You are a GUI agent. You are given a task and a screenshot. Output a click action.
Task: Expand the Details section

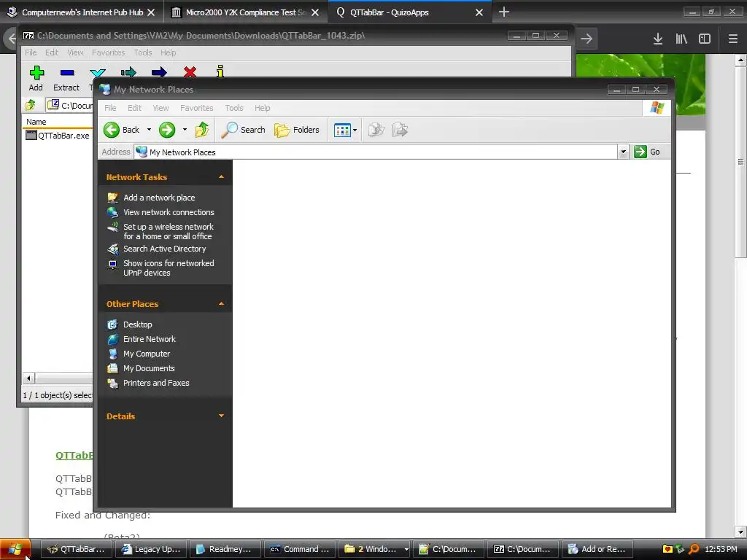coord(221,416)
